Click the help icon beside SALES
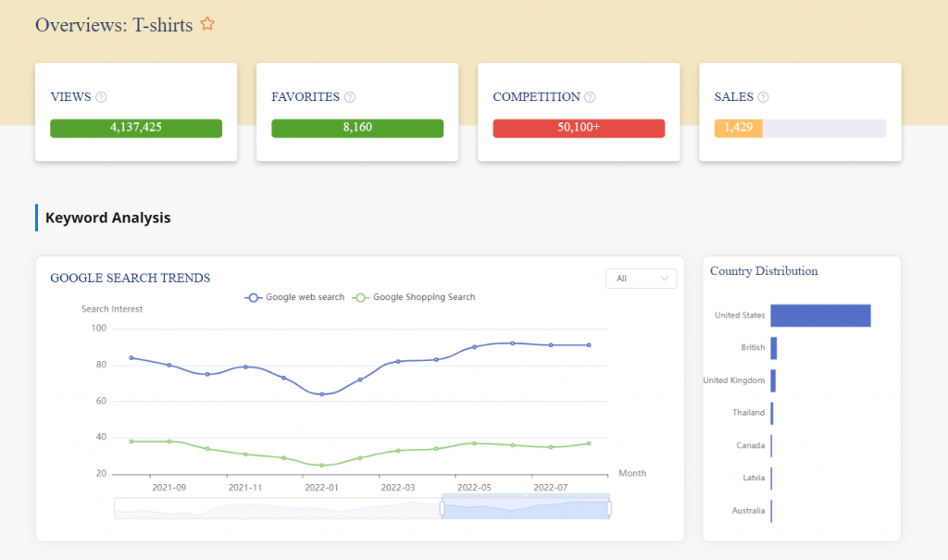 764,97
